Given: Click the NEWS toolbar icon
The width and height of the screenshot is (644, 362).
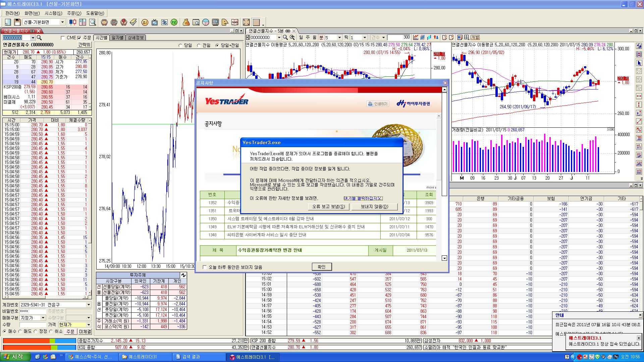Looking at the screenshot, I should [234, 22].
